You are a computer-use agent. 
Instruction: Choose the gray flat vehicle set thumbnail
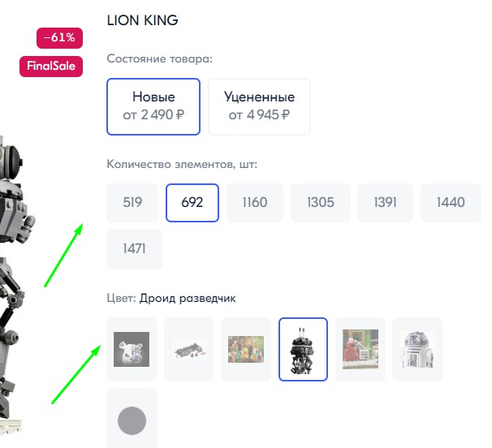[188, 349]
